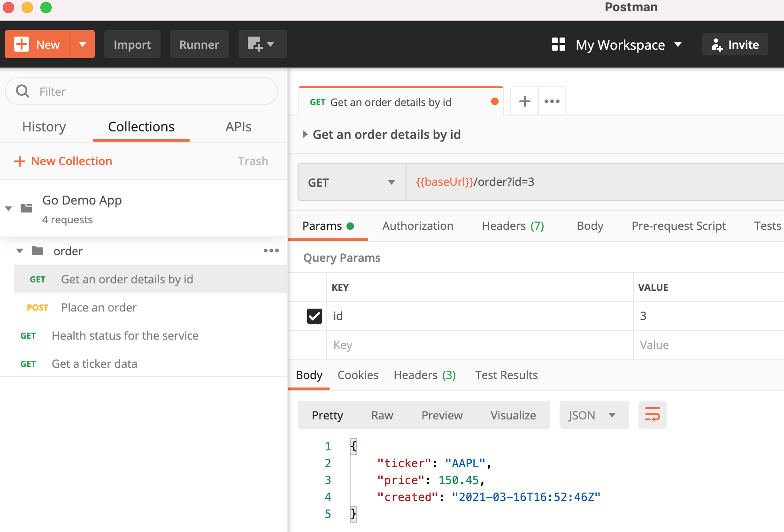Select the Place an order request

[151, 307]
